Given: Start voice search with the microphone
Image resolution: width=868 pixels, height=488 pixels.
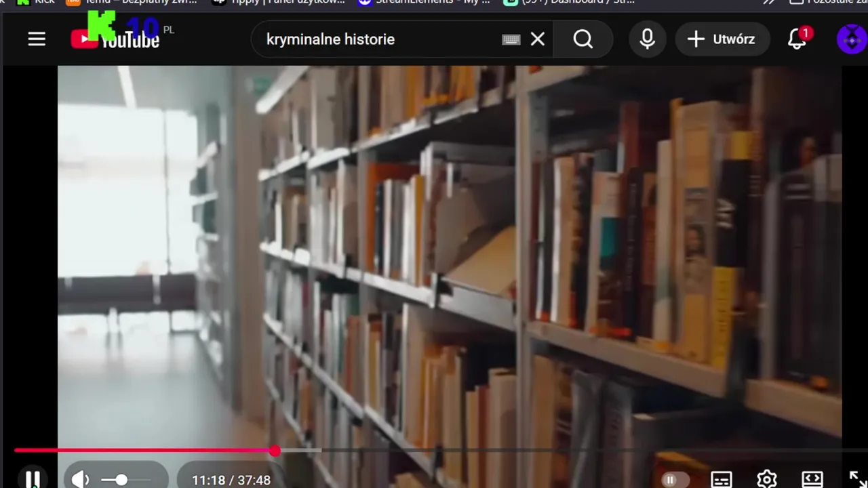Looking at the screenshot, I should click(x=648, y=39).
